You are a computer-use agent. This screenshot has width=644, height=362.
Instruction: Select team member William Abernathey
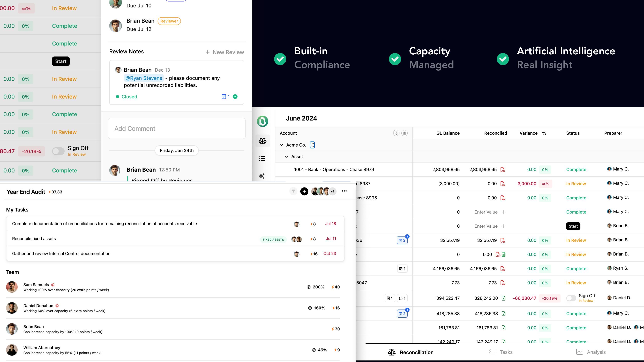click(173, 350)
